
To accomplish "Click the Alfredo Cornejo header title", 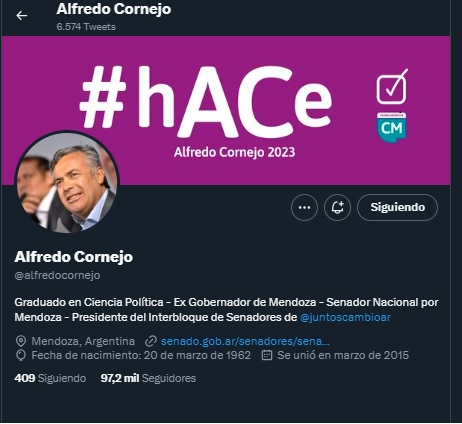I will click(x=114, y=9).
